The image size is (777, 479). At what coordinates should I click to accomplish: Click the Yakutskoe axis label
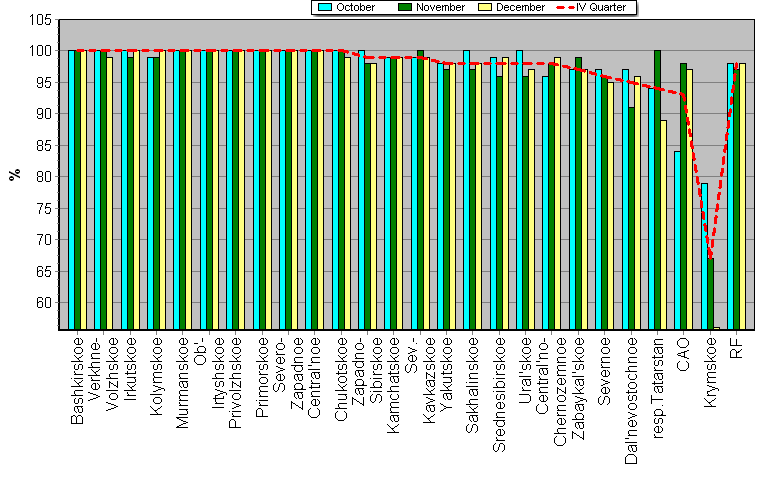(446, 374)
